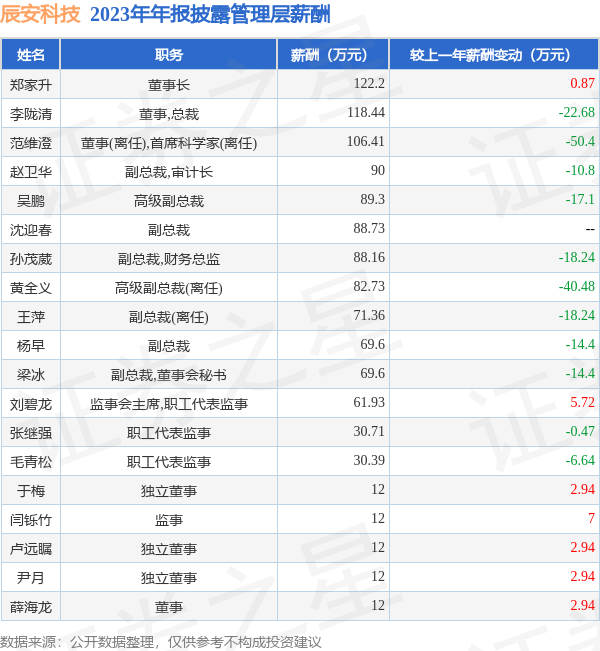Click the salary value 61.93
Image resolution: width=600 pixels, height=651 pixels.
click(369, 402)
